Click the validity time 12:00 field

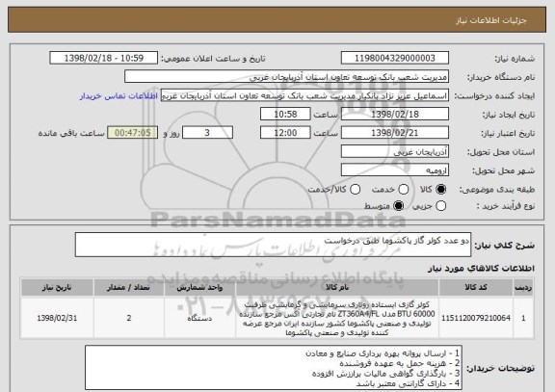(285, 133)
